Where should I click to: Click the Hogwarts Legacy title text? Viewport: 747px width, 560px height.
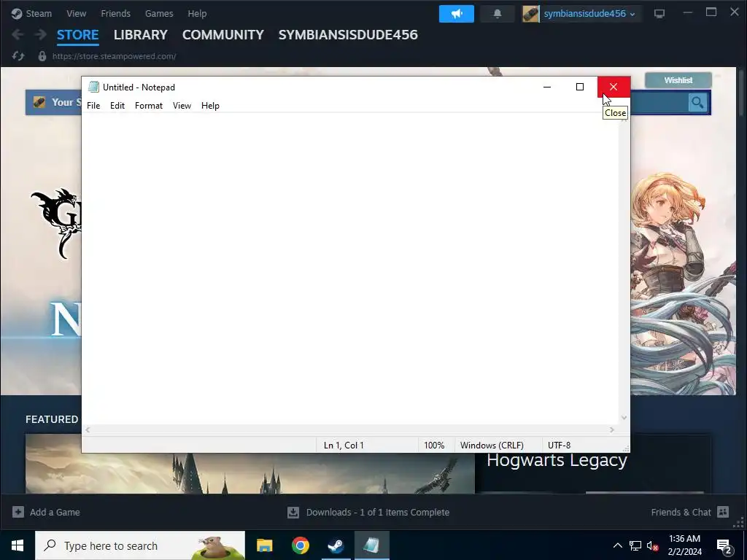point(557,461)
